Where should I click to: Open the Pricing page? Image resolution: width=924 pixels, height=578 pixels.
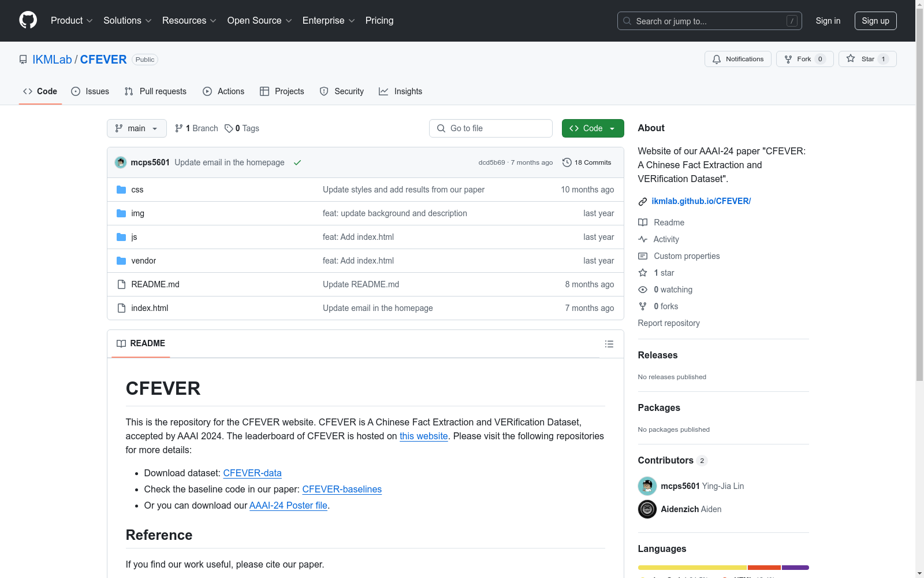tap(379, 21)
